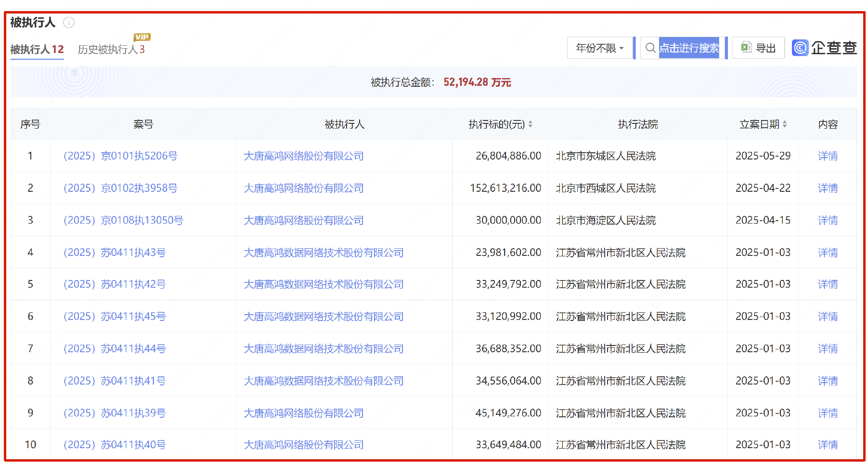Click the VIP badge above 历史被执行人

pyautogui.click(x=142, y=37)
